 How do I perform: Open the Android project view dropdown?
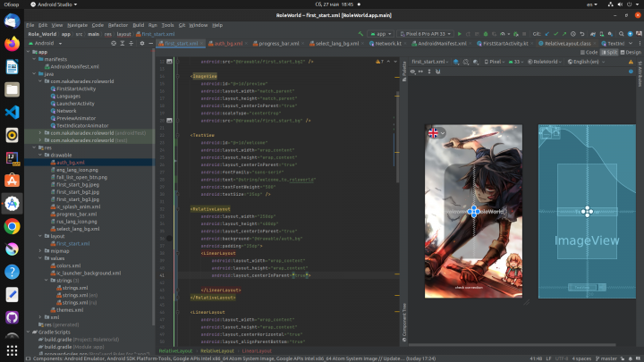coord(48,43)
